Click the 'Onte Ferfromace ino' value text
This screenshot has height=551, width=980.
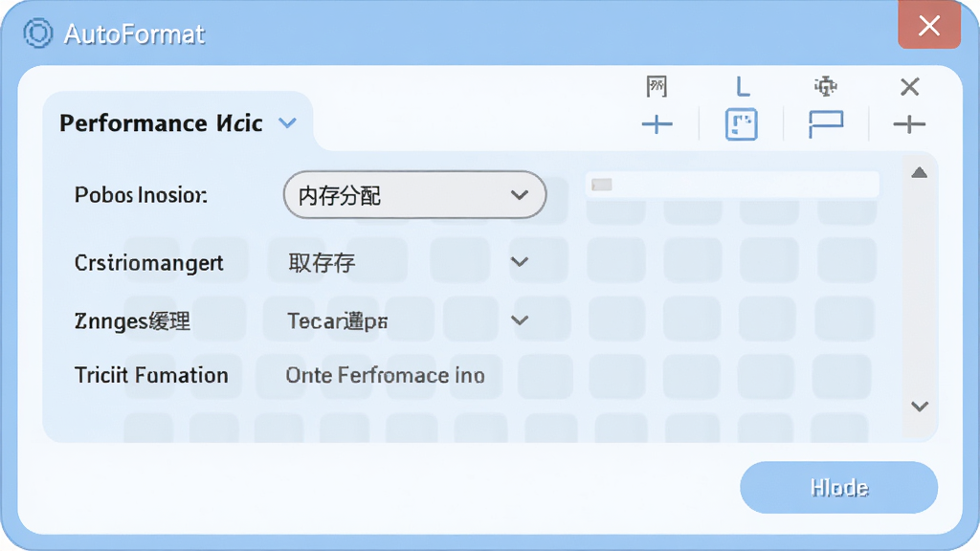(385, 375)
